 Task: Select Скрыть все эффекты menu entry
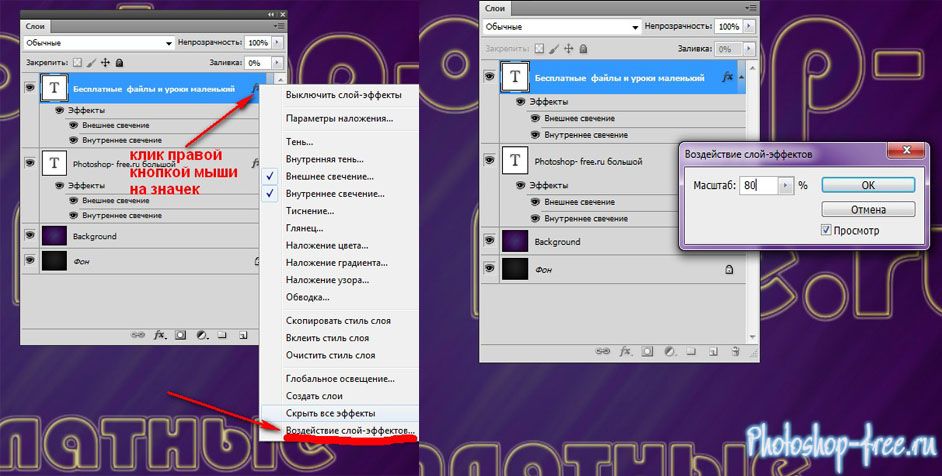click(x=330, y=413)
